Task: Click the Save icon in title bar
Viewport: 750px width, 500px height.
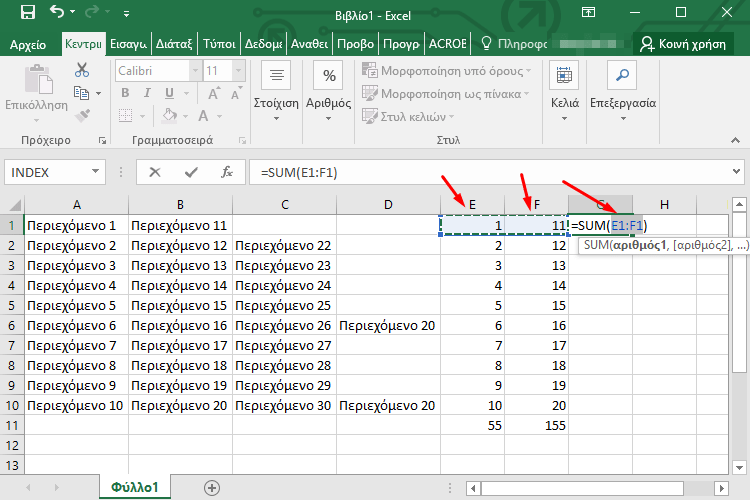Action: click(x=28, y=12)
